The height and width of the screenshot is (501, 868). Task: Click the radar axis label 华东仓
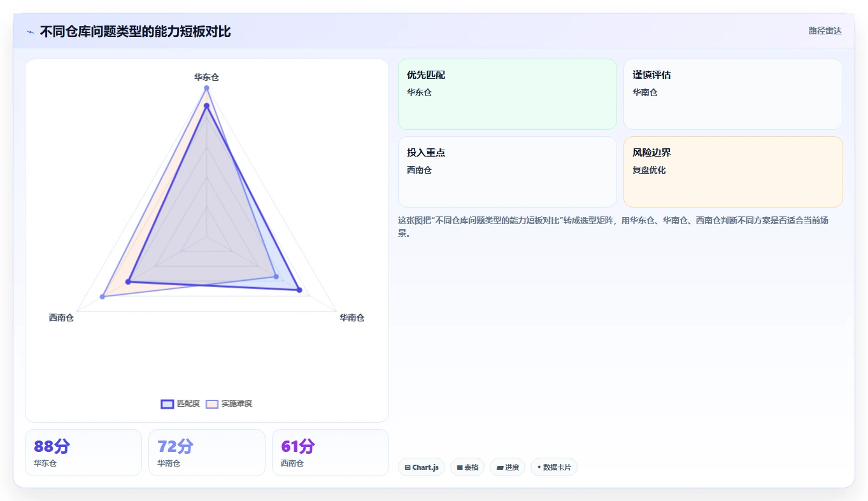point(206,77)
